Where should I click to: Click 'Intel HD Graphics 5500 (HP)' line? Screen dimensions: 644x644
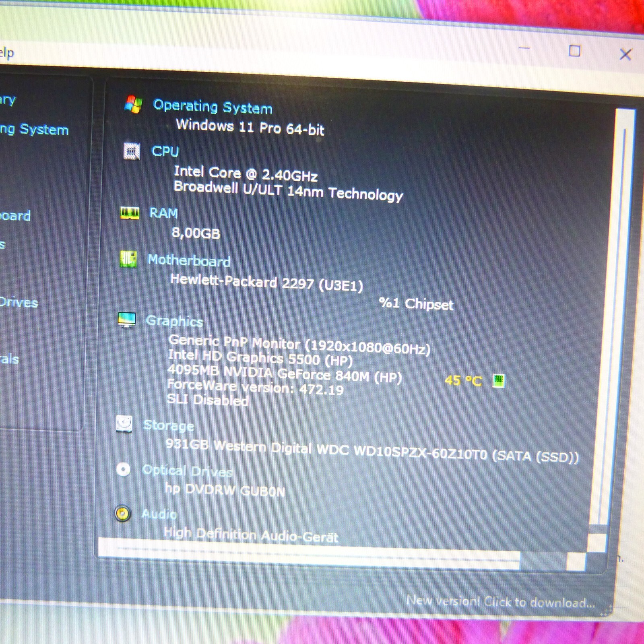pyautogui.click(x=260, y=357)
